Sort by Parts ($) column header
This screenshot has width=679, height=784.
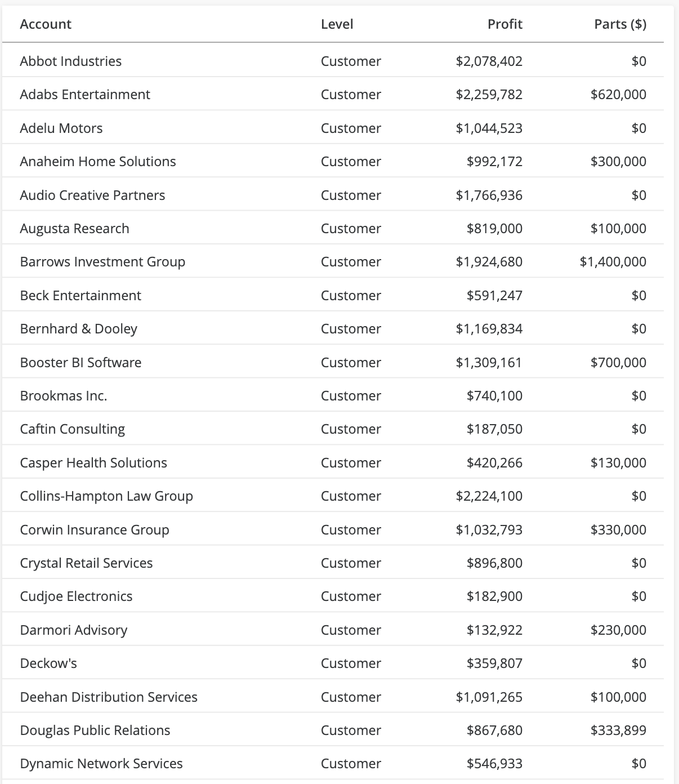[x=620, y=24]
